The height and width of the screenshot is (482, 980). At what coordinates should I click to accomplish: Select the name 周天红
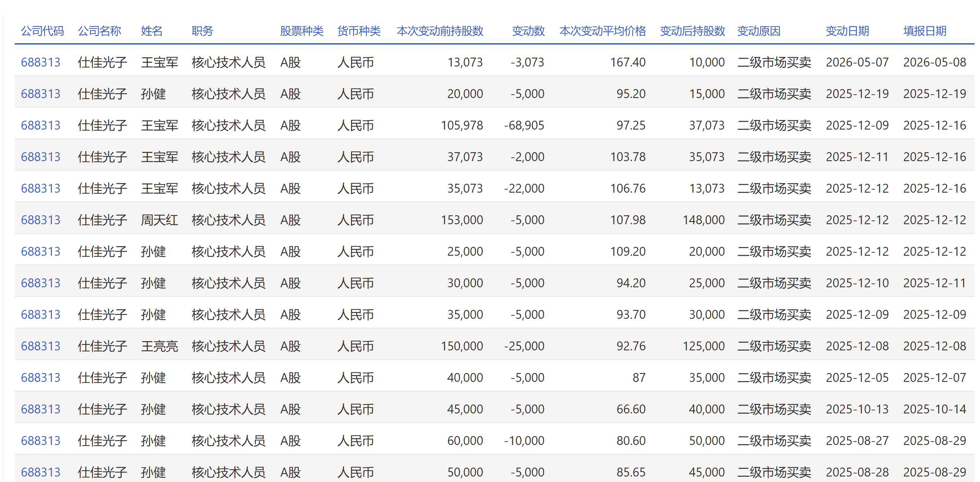(159, 220)
